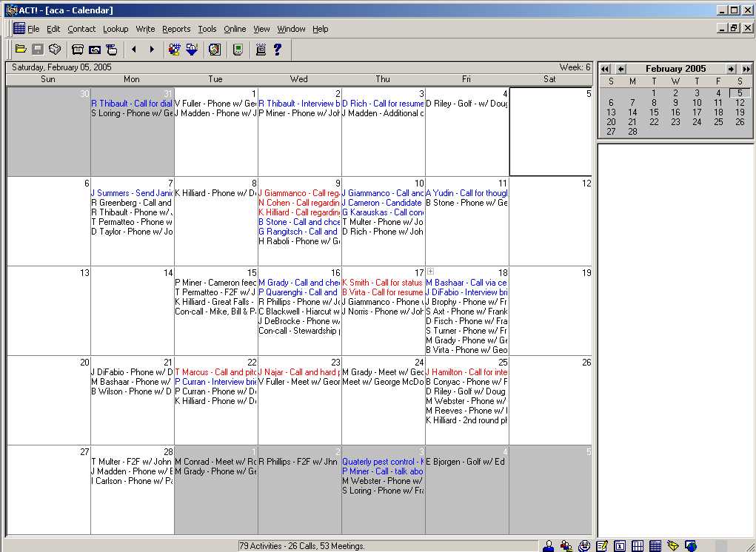Screen dimensions: 756x552
Task: Select day 28 in the mini calendar
Action: point(632,132)
